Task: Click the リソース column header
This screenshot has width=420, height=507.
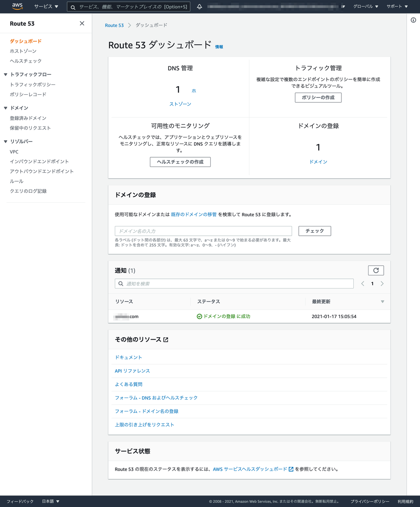Action: pyautogui.click(x=124, y=302)
